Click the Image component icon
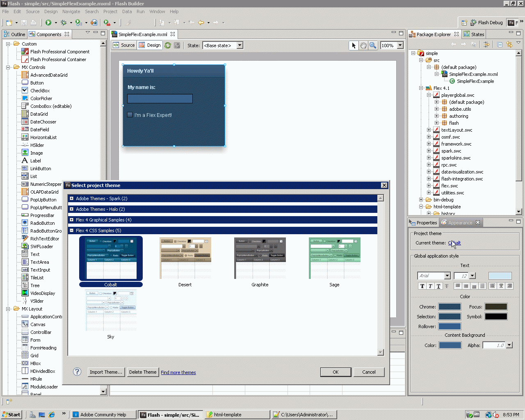 click(x=25, y=153)
